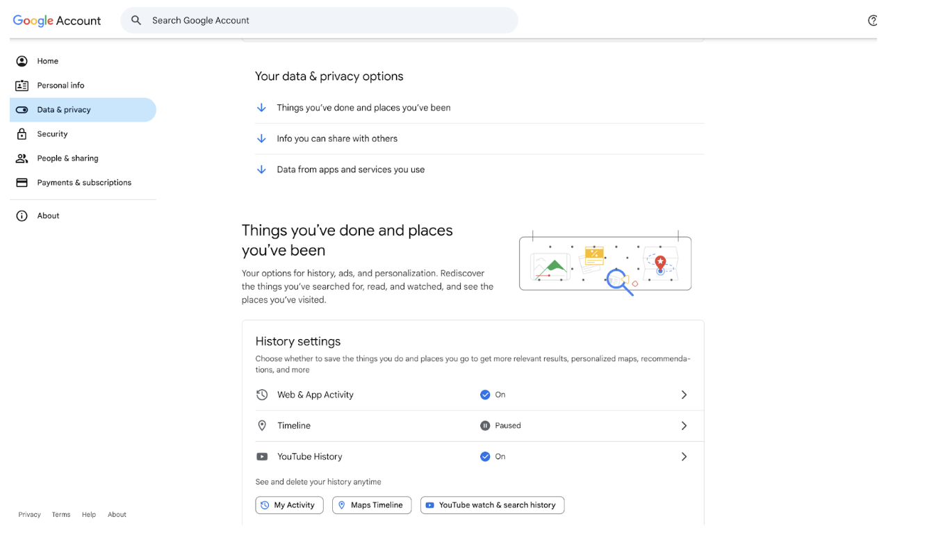Click the Payments card icon in sidebar
927x560 pixels.
(22, 183)
